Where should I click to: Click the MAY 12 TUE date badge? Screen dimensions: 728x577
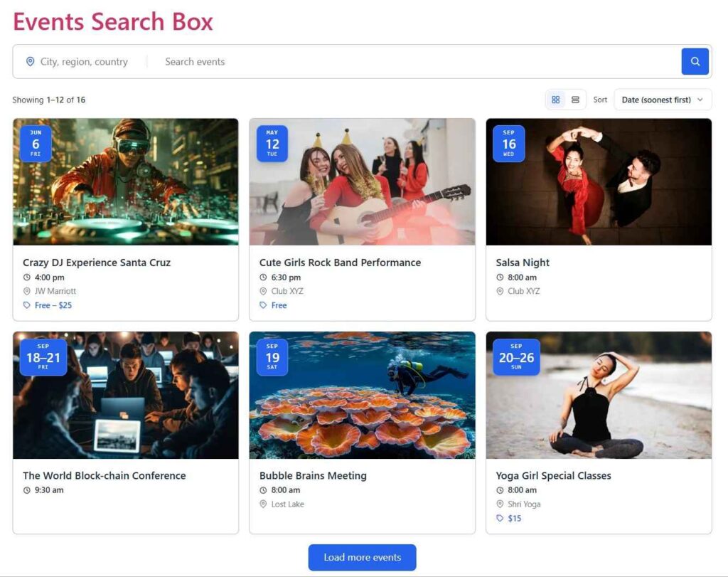pos(272,143)
